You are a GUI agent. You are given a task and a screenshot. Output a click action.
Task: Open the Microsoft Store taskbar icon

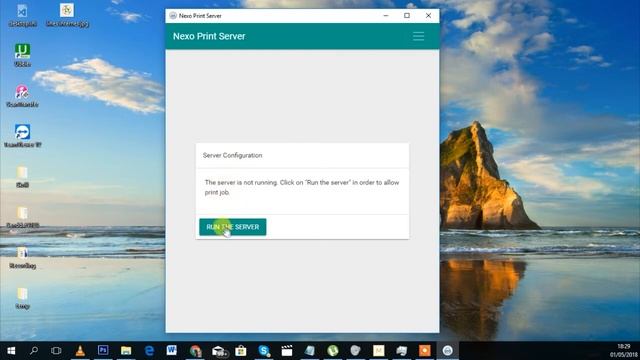[241, 351]
